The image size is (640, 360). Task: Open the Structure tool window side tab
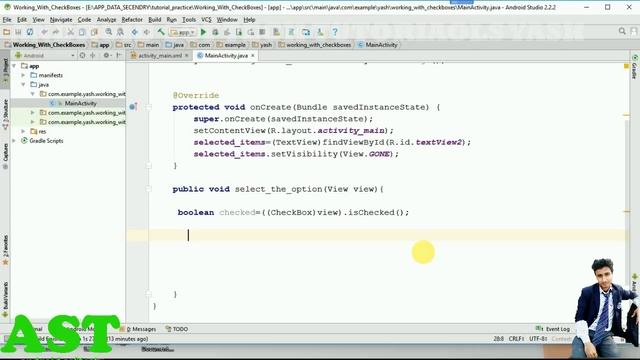pyautogui.click(x=5, y=115)
